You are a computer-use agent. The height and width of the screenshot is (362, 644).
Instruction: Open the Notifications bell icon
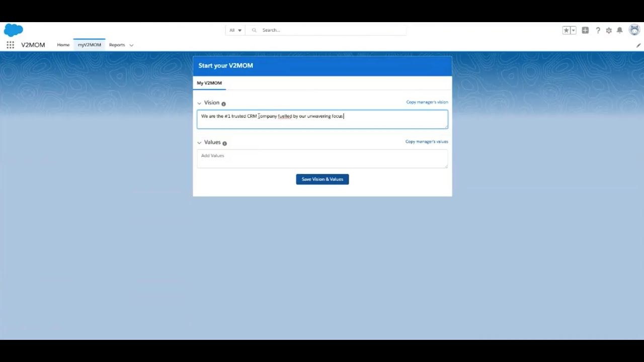tap(620, 30)
